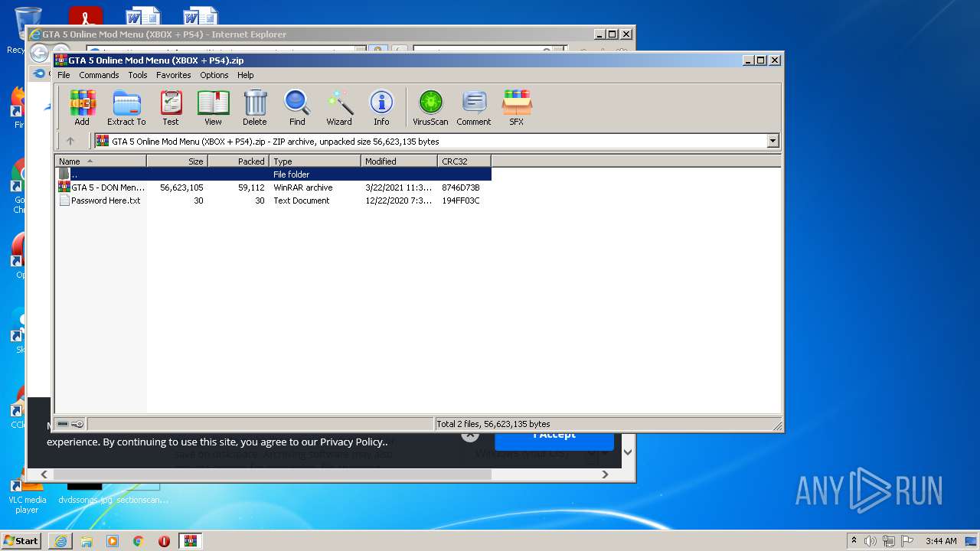Open the Adobe Reader desktop icon
Image resolution: width=980 pixels, height=551 pixels.
pos(86,17)
